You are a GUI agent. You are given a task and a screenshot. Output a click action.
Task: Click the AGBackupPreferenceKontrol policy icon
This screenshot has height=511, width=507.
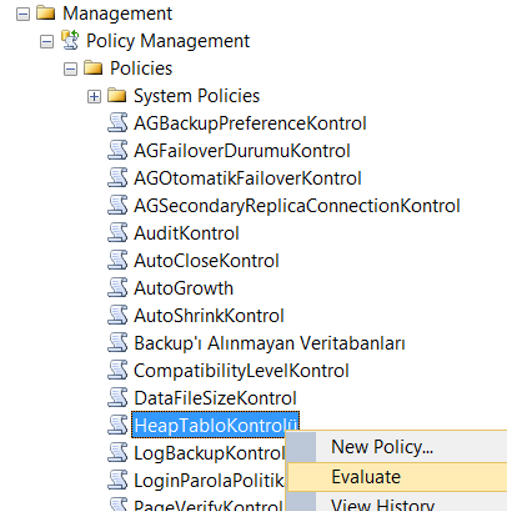pyautogui.click(x=117, y=123)
